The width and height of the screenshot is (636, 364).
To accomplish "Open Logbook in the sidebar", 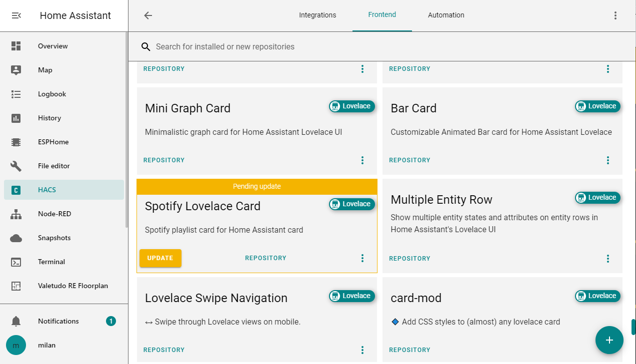I will (64, 94).
